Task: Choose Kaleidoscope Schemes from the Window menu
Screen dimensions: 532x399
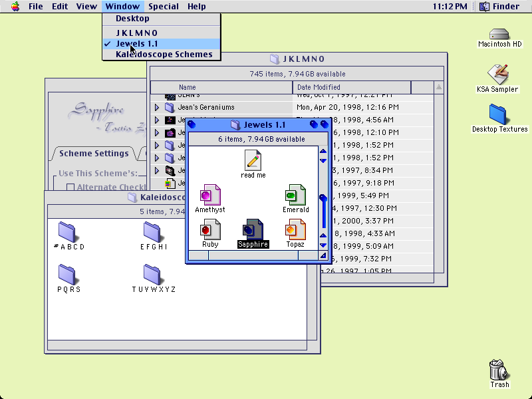Action: tap(162, 55)
